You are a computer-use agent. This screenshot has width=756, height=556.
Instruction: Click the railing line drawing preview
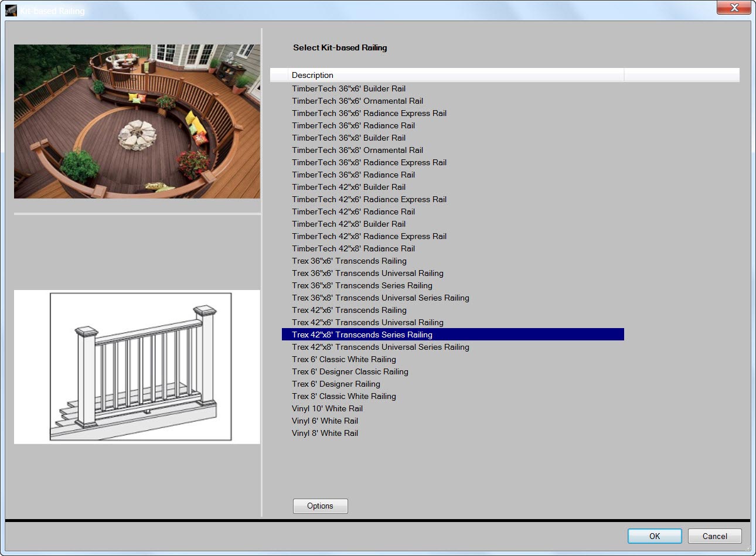coord(137,367)
